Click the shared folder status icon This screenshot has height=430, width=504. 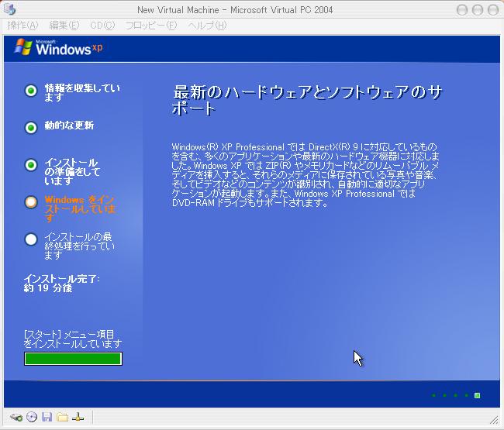pos(62,417)
